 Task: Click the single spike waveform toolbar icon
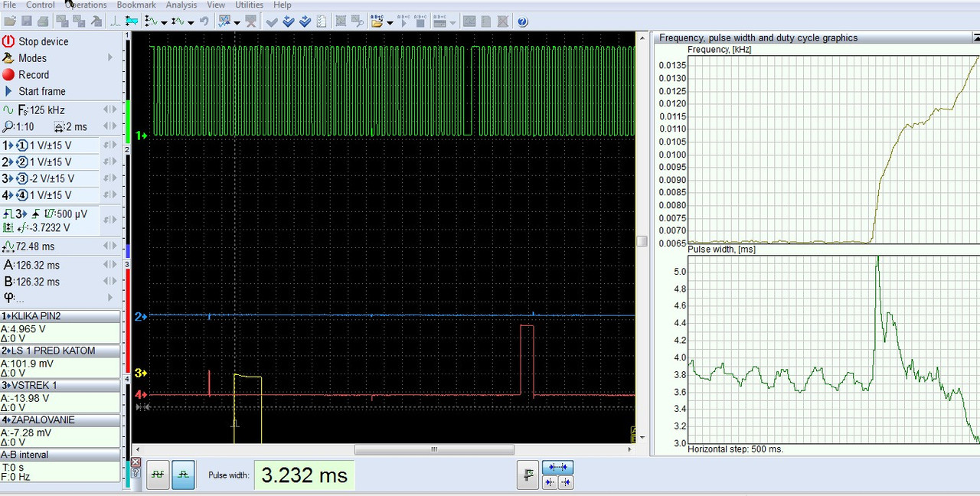point(116,21)
